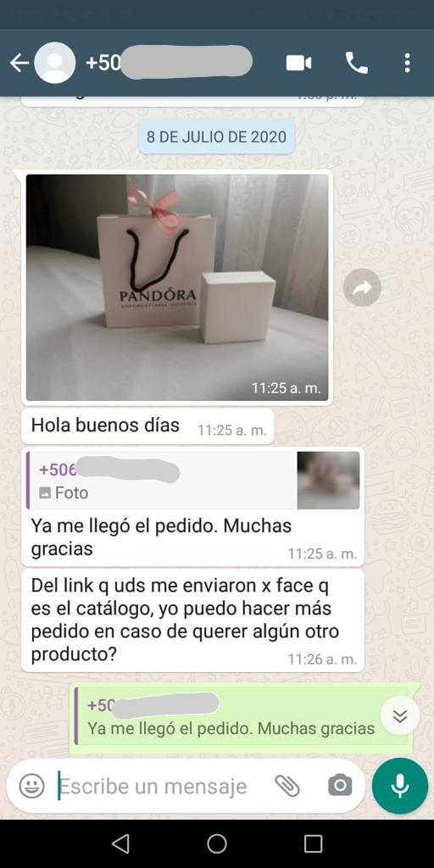Tap the quoted Foto reply preview
This screenshot has width=434, height=868.
[x=161, y=480]
